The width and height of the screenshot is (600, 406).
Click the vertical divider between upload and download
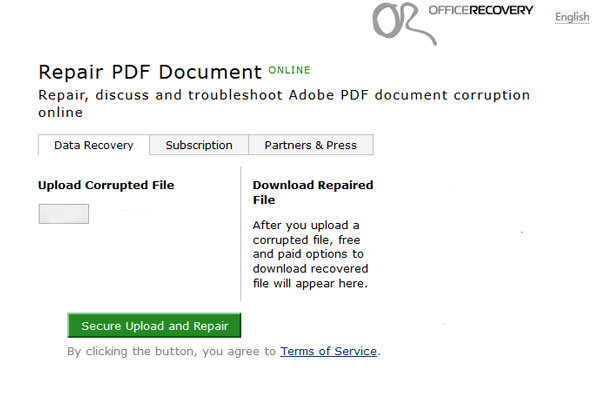(x=241, y=234)
